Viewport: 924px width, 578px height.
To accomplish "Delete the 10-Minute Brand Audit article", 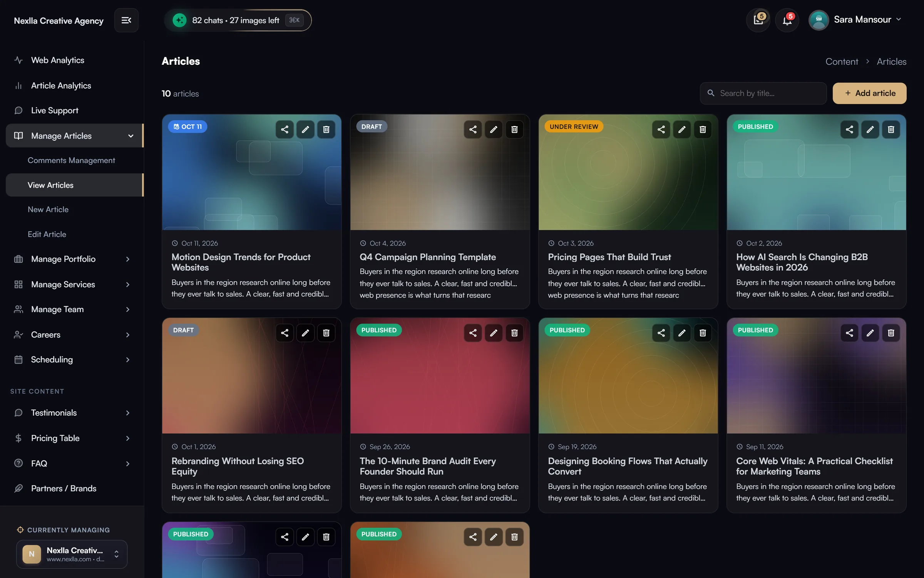I will [514, 333].
